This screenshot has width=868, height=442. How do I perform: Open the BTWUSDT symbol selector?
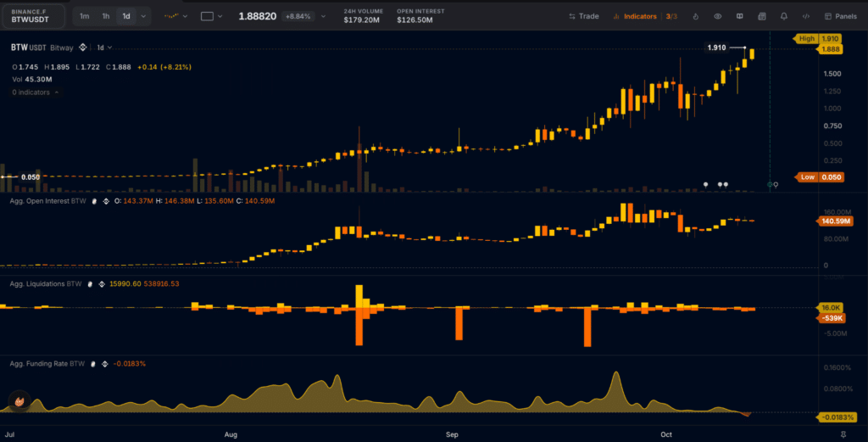coord(33,16)
